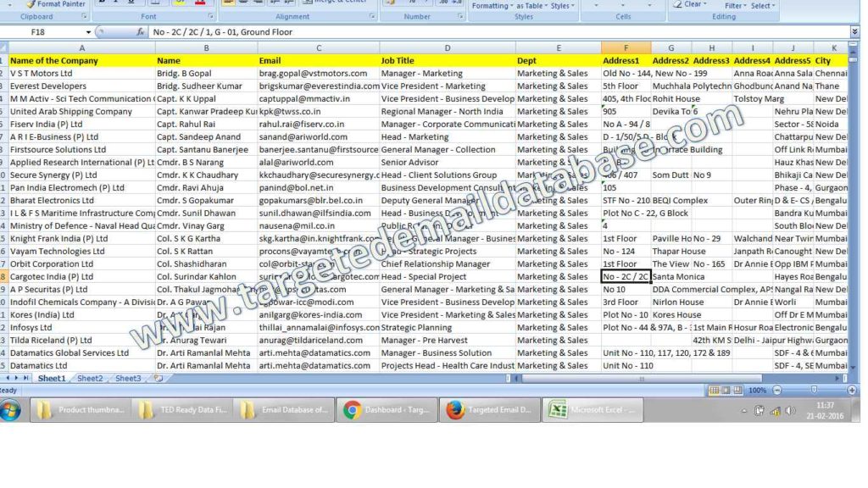Click the network signal tray icon
Viewport: 868px width, 488px height.
pyautogui.click(x=775, y=411)
